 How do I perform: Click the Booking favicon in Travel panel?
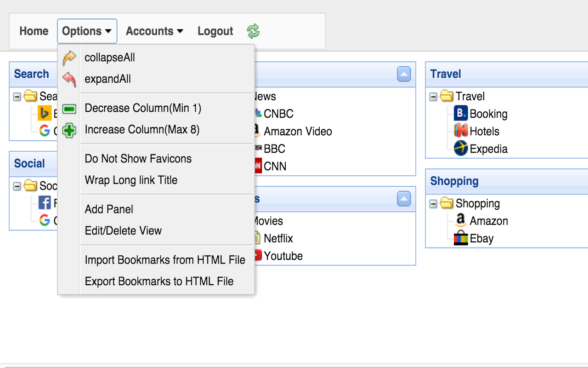tap(460, 114)
